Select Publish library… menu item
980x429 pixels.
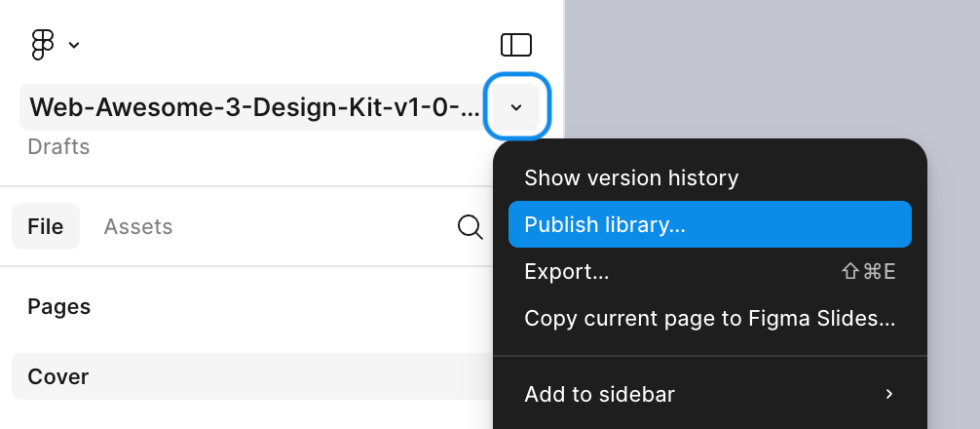[x=605, y=224]
